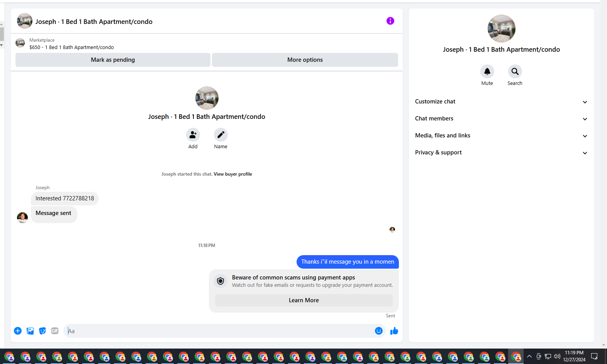Viewport: 607px width, 364px height.
Task: Expand Media, files and links section
Action: (x=501, y=135)
